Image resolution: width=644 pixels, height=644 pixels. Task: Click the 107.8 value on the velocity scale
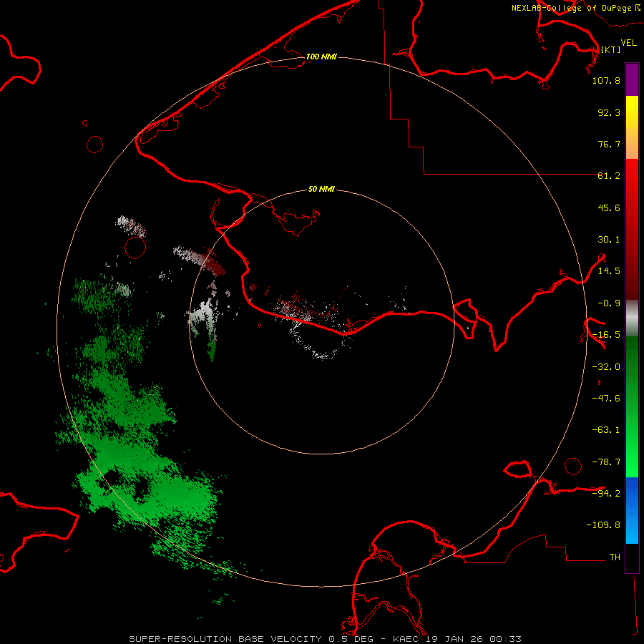pyautogui.click(x=606, y=81)
